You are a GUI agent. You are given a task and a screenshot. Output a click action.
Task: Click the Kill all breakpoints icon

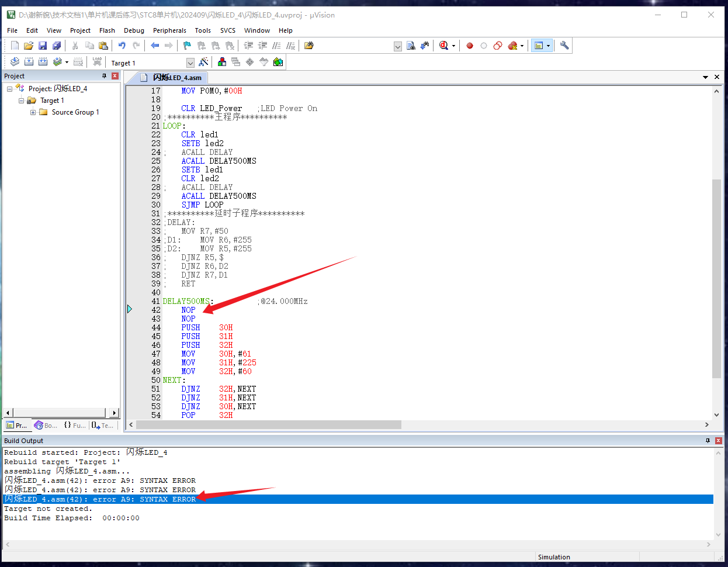point(512,46)
